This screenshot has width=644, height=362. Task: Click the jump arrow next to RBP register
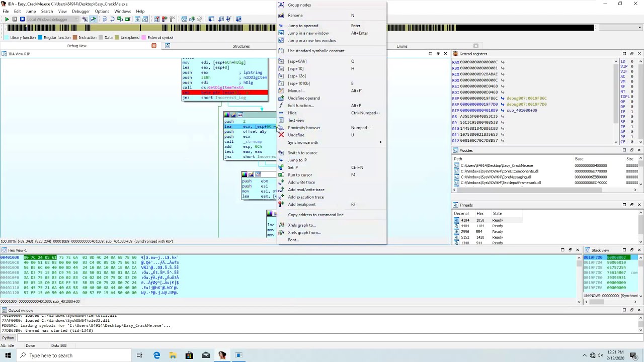(503, 99)
